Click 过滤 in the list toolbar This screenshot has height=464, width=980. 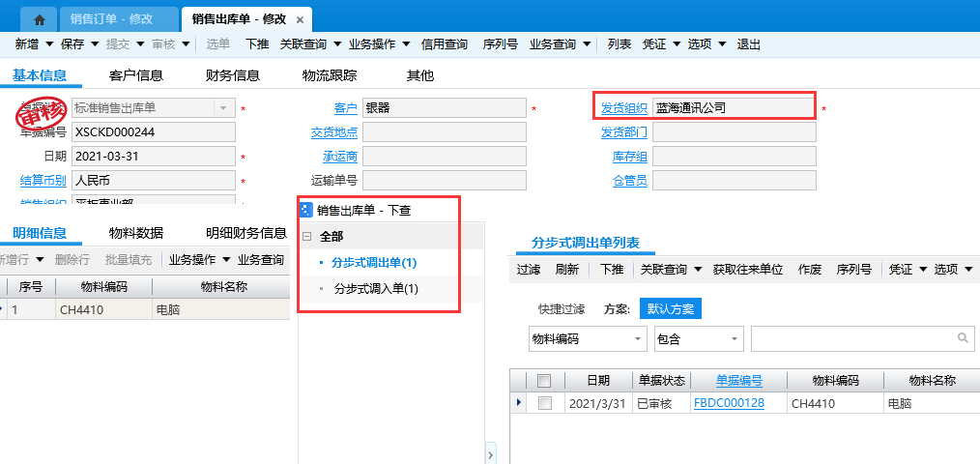[529, 270]
